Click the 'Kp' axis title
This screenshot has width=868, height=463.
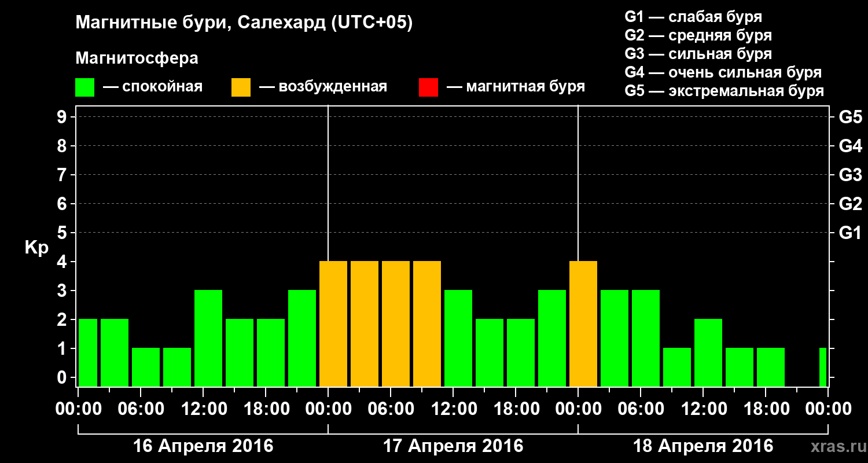click(36, 248)
